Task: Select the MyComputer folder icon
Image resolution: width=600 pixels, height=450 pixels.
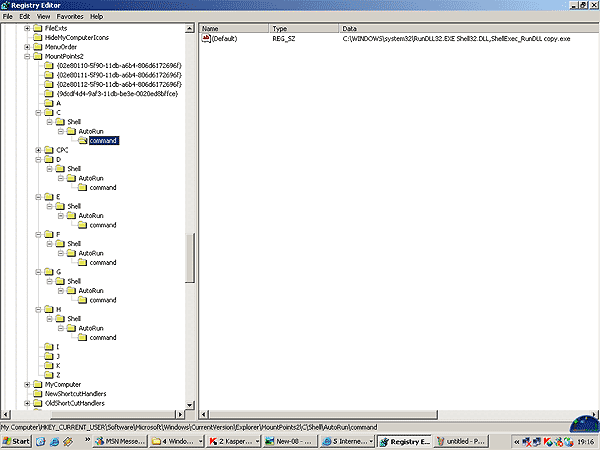Action: (38, 384)
